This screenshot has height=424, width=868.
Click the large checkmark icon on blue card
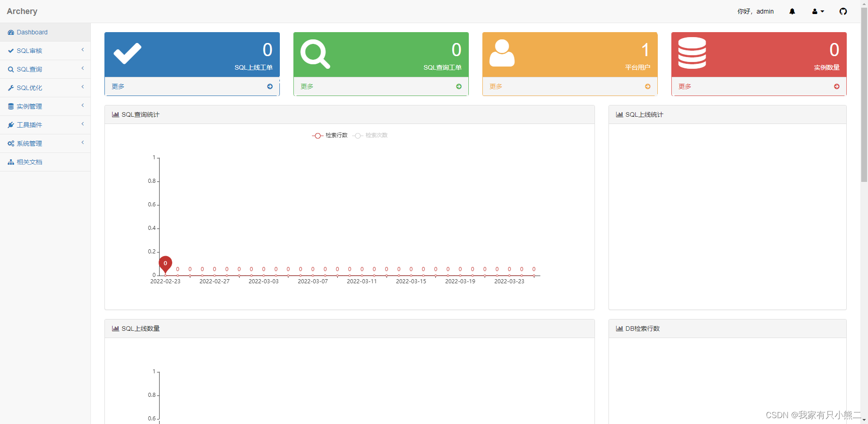127,54
